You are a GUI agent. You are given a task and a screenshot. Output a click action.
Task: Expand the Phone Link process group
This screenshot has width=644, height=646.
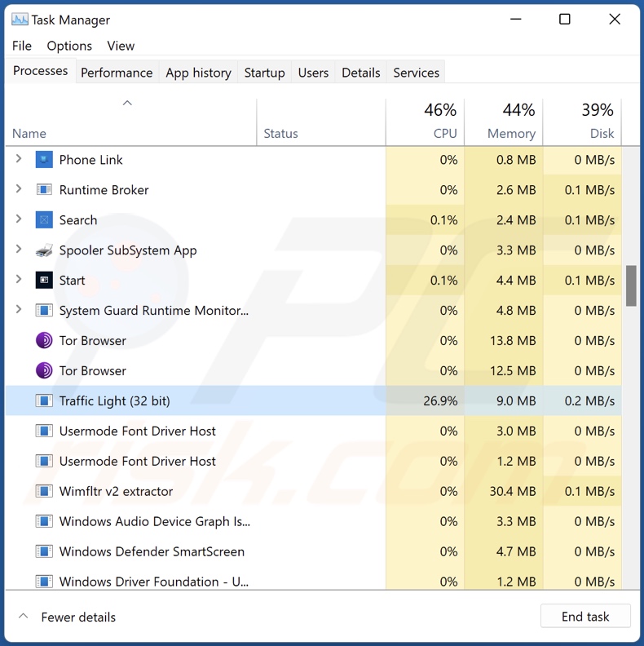pyautogui.click(x=19, y=160)
